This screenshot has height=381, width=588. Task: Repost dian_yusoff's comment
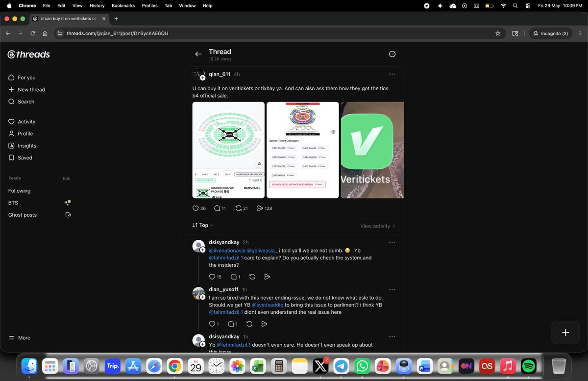pos(249,324)
